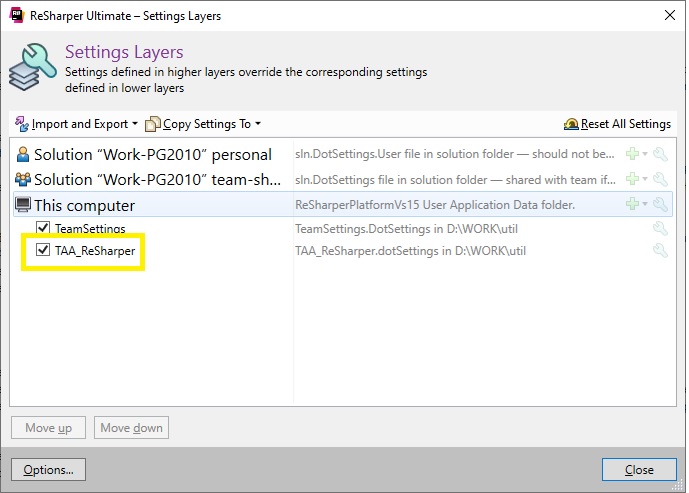The height and width of the screenshot is (493, 689).
Task: Select the Solution "Work-PG2010" personal layer
Action: tap(343, 154)
